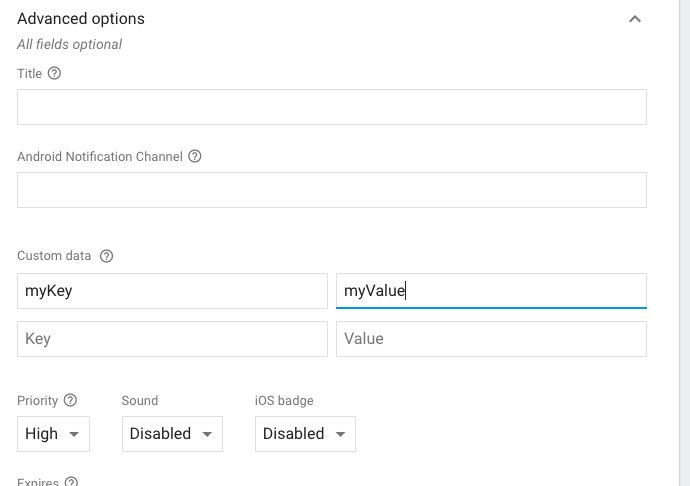Image resolution: width=690 pixels, height=486 pixels.
Task: Collapse the Advanced options section chevron
Action: 635,19
